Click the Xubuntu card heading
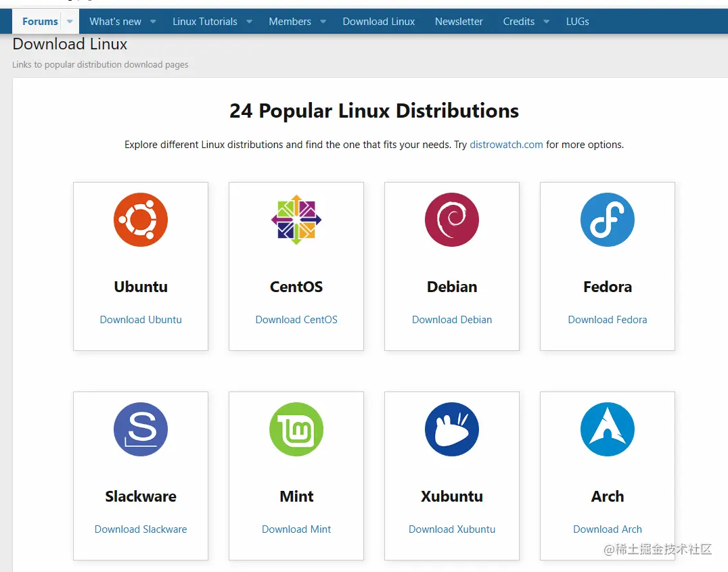The height and width of the screenshot is (572, 728). [452, 496]
